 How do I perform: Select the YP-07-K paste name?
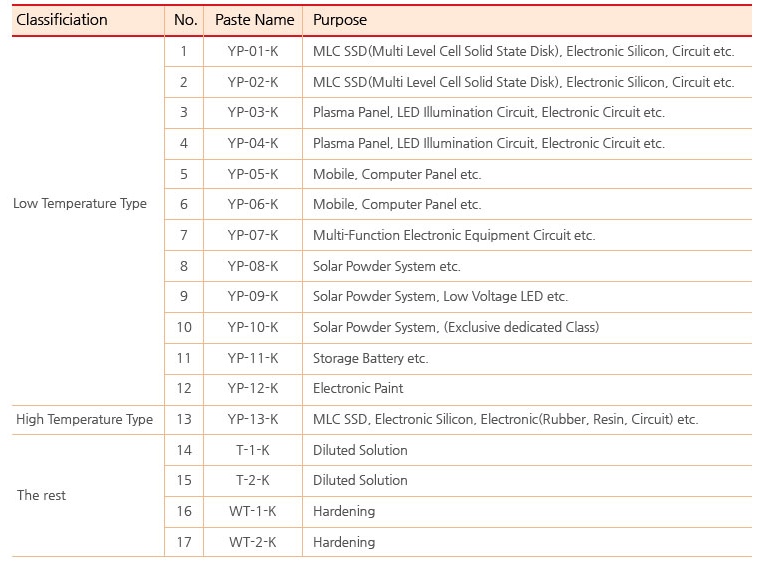pos(253,235)
